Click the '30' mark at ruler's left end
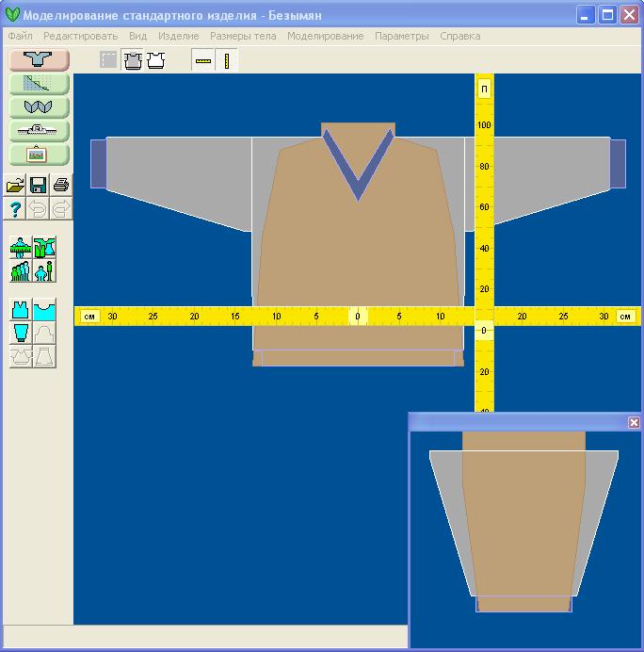Viewport: 644px width, 652px height. pos(112,317)
